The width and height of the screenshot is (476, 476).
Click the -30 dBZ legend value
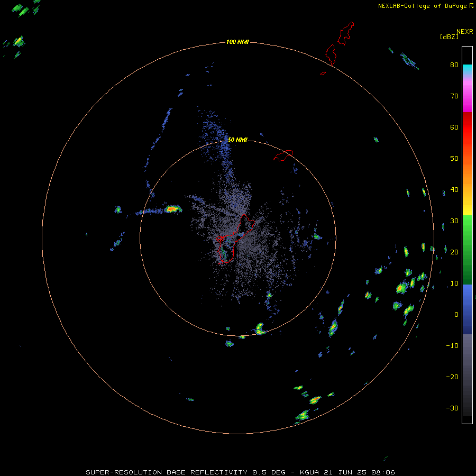coord(452,408)
